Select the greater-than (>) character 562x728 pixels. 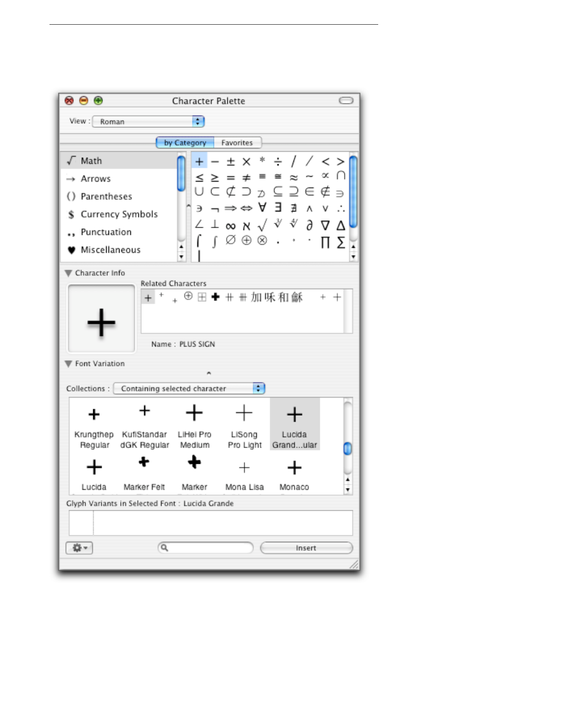pyautogui.click(x=340, y=162)
